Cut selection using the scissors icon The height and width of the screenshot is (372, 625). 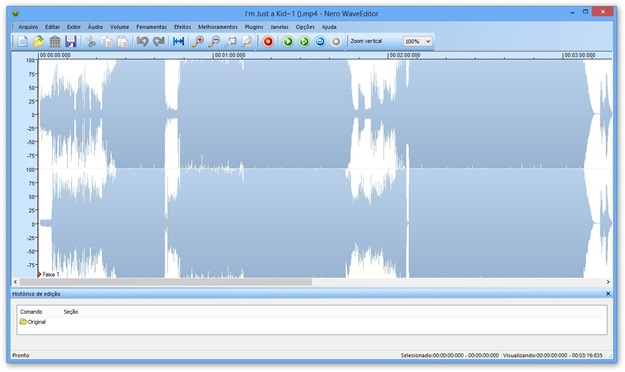[91, 41]
